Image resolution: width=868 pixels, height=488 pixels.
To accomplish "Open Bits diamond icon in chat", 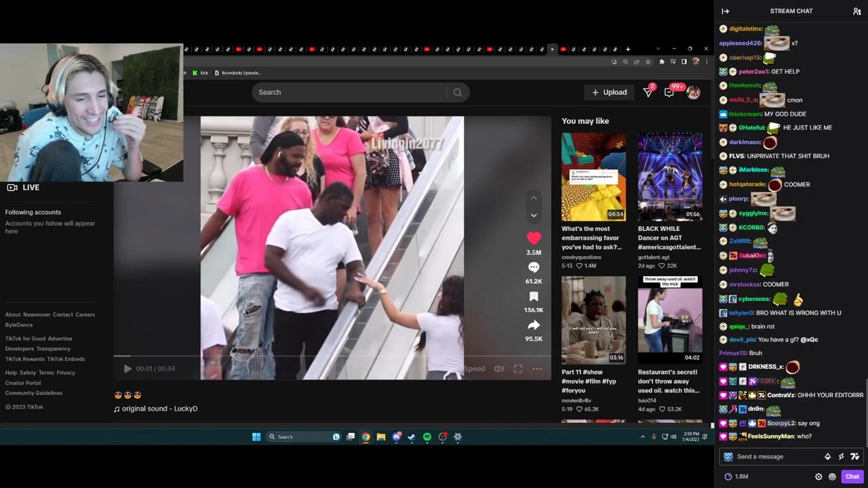I will pyautogui.click(x=827, y=457).
